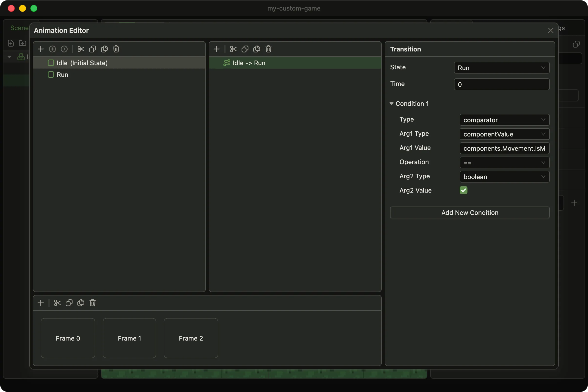Select Frame 0 thumbnail

pos(68,338)
